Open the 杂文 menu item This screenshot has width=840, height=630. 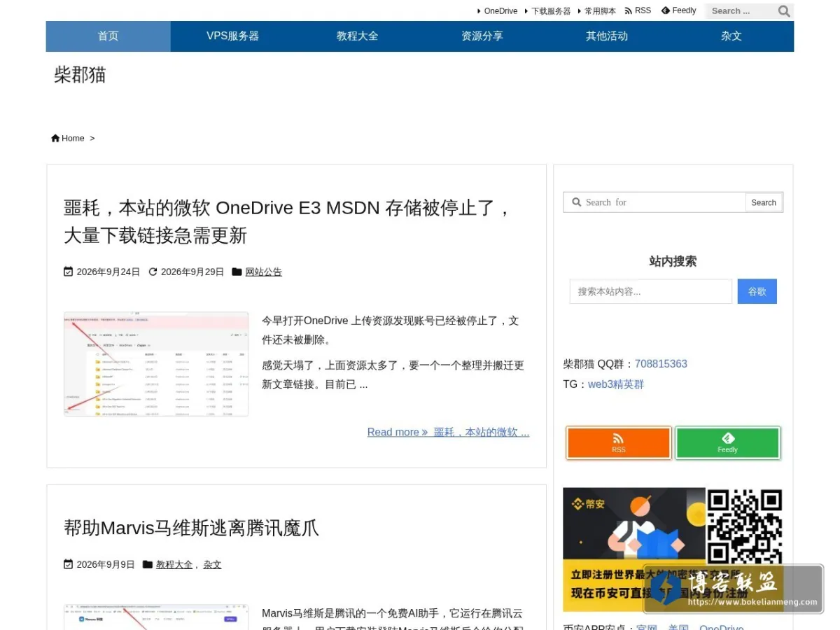[731, 36]
